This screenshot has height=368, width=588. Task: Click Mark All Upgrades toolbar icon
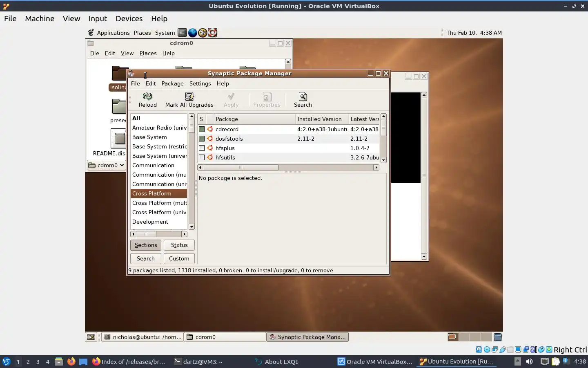[189, 96]
